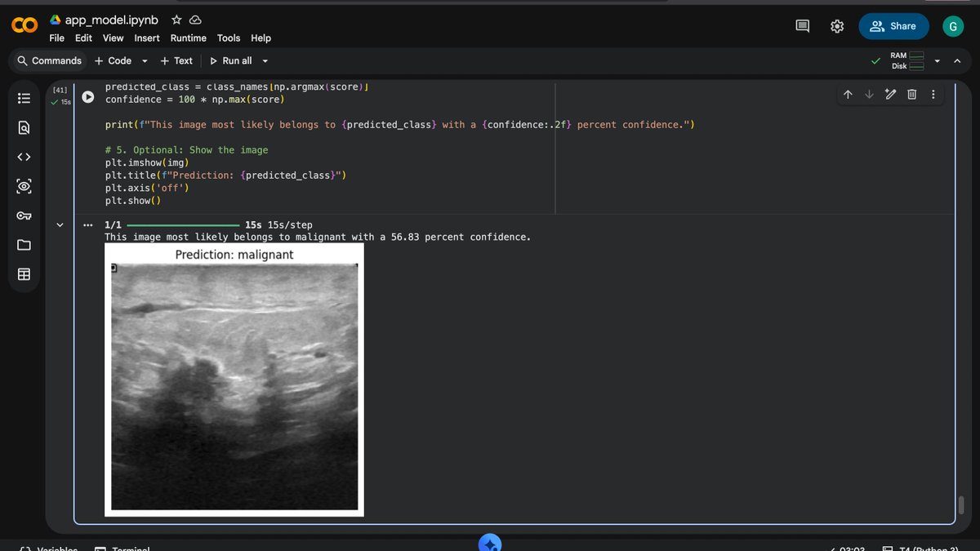This screenshot has width=980, height=551.
Task: Open the Edit menu
Action: tap(83, 38)
